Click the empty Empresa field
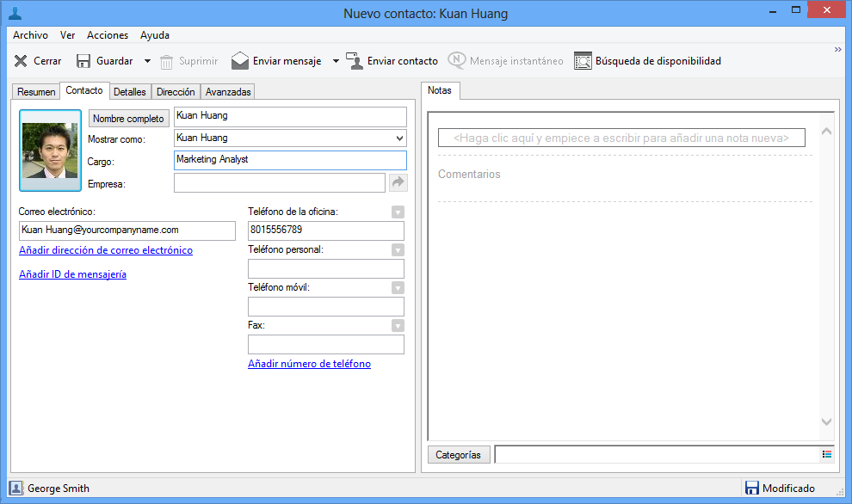852x504 pixels. (280, 182)
